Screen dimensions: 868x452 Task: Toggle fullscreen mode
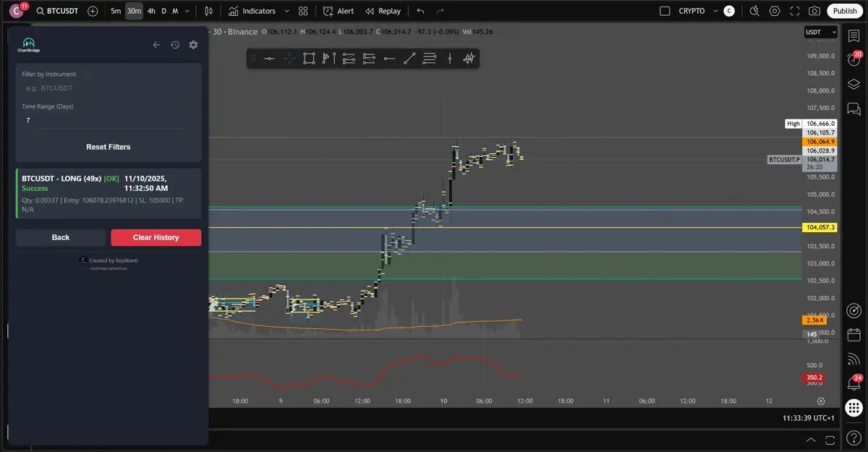click(x=795, y=11)
